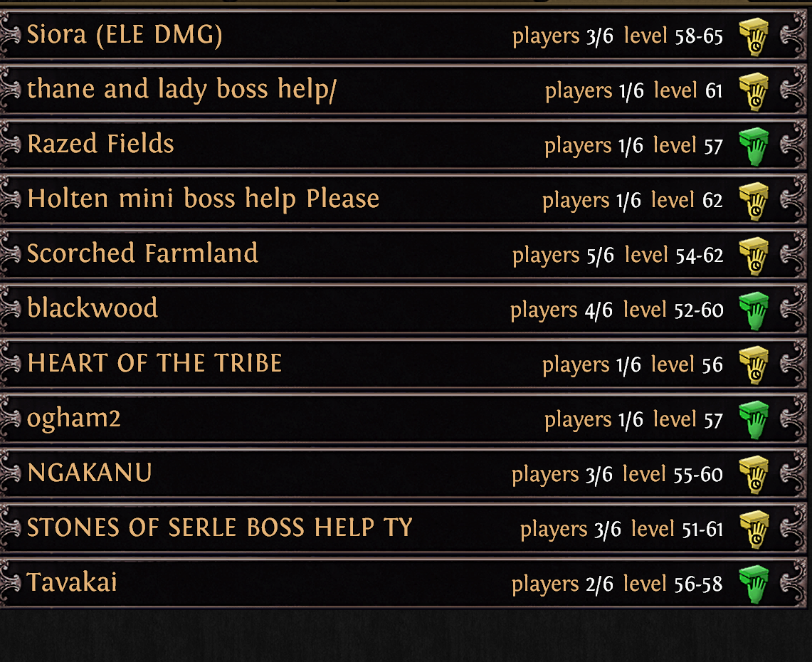This screenshot has height=662, width=812.
Task: Click STONES OF SERLE yellow hand icon
Action: 754,530
